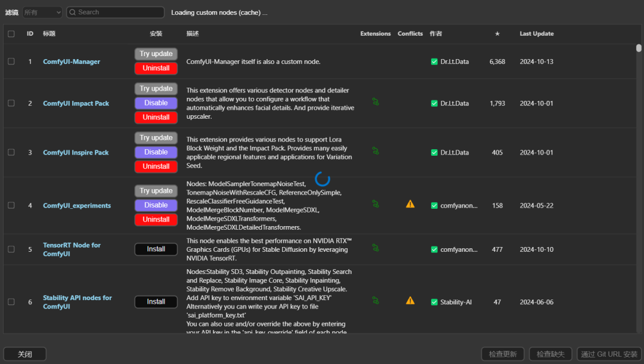Open the ComfyUI_experiments link
This screenshot has width=644, height=364.
coord(77,205)
